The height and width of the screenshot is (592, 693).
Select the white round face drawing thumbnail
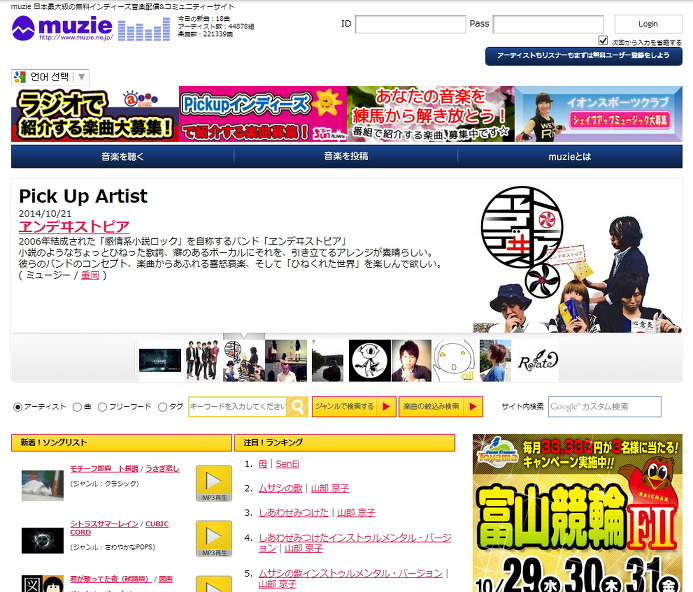[x=454, y=361]
